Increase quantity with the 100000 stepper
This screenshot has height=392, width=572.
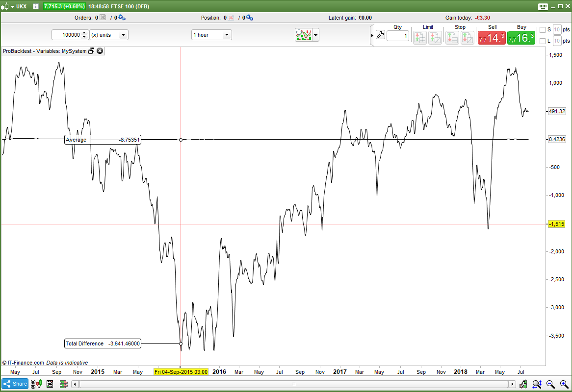[x=83, y=33]
